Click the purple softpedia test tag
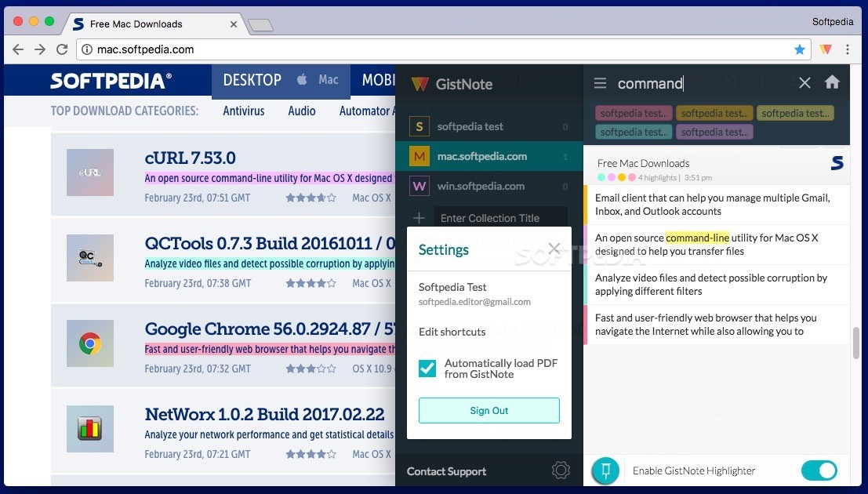This screenshot has height=494, width=868. (x=714, y=132)
